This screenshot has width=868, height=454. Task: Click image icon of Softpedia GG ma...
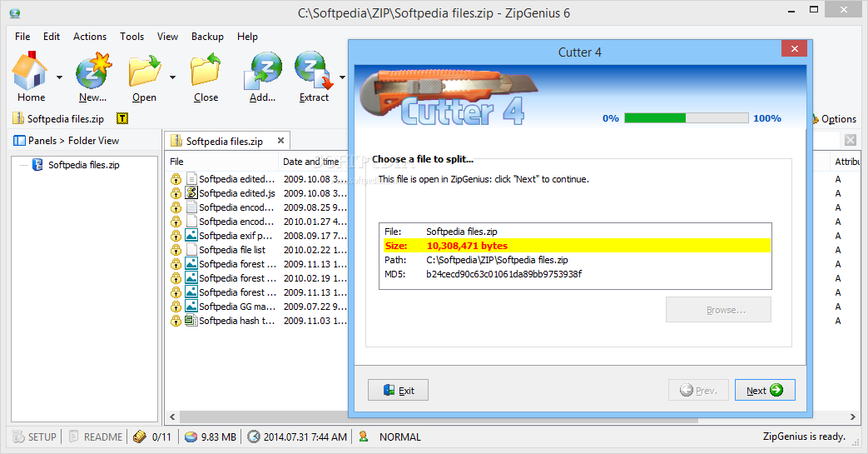click(191, 307)
